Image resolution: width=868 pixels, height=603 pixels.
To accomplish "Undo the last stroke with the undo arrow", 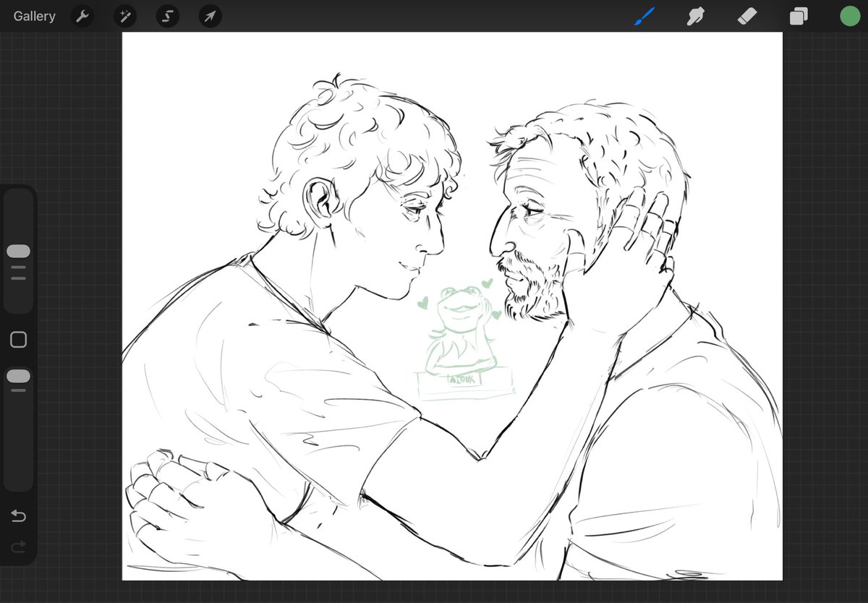I will pos(18,516).
